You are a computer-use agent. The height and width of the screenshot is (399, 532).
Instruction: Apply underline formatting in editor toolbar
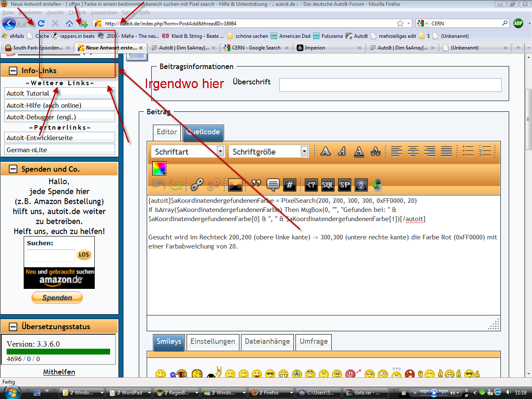point(359,151)
